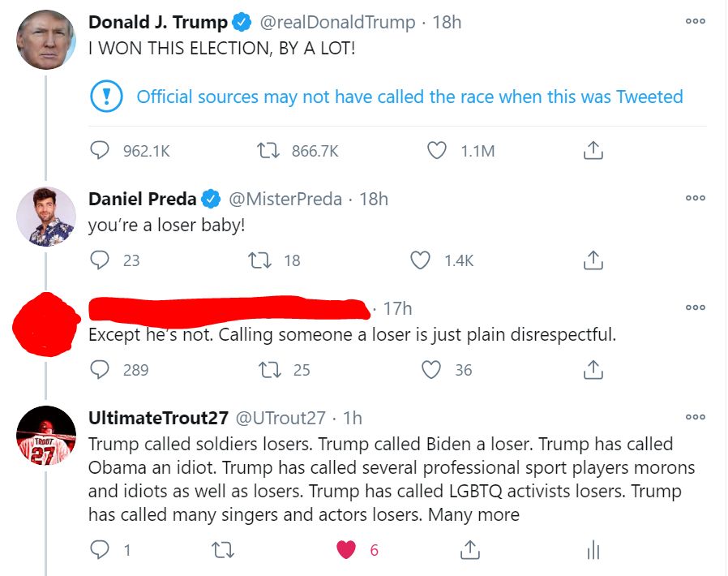This screenshot has width=728, height=576.
Task: Open the "Official sources may not have called" link
Action: [x=409, y=97]
